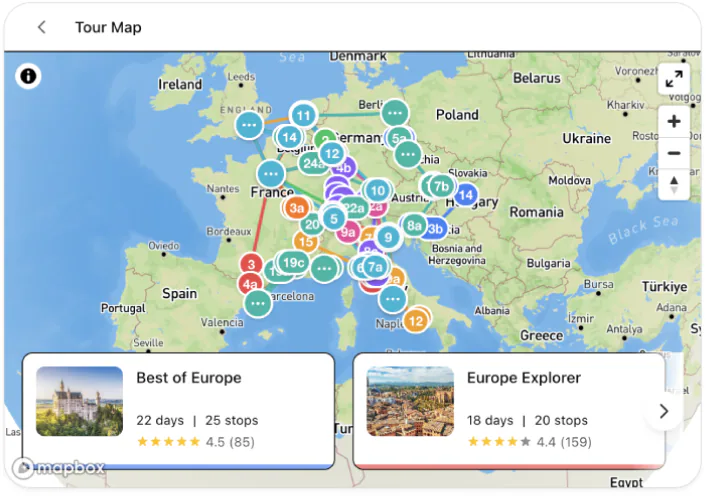
Task: Select blue stop marker 5
Action: pyautogui.click(x=333, y=219)
